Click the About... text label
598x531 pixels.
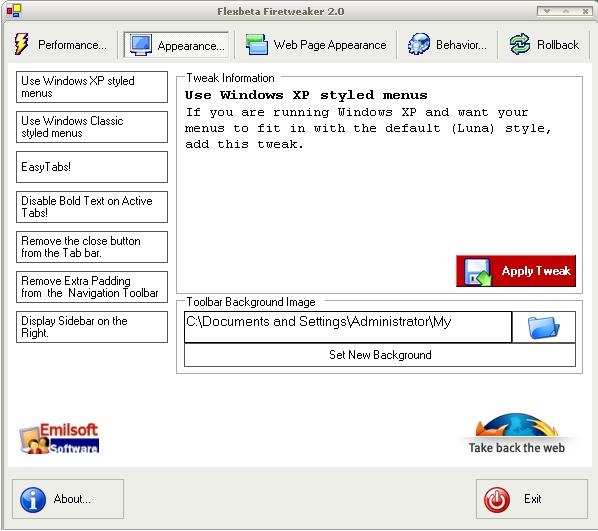(72, 499)
